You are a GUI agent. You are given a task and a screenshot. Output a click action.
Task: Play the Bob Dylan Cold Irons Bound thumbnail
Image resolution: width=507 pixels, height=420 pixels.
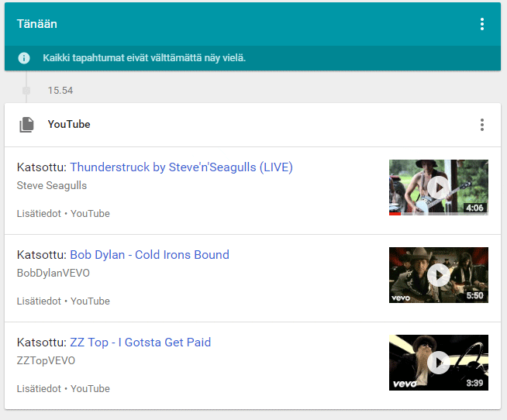[439, 275]
